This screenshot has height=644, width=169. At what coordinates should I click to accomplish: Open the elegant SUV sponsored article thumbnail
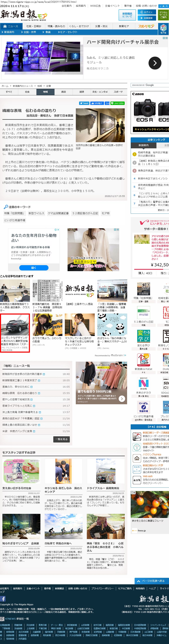tap(15, 325)
